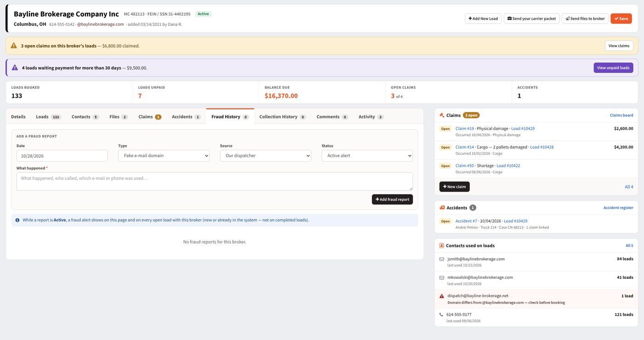
Task: Open the Claims board link
Action: point(621,115)
